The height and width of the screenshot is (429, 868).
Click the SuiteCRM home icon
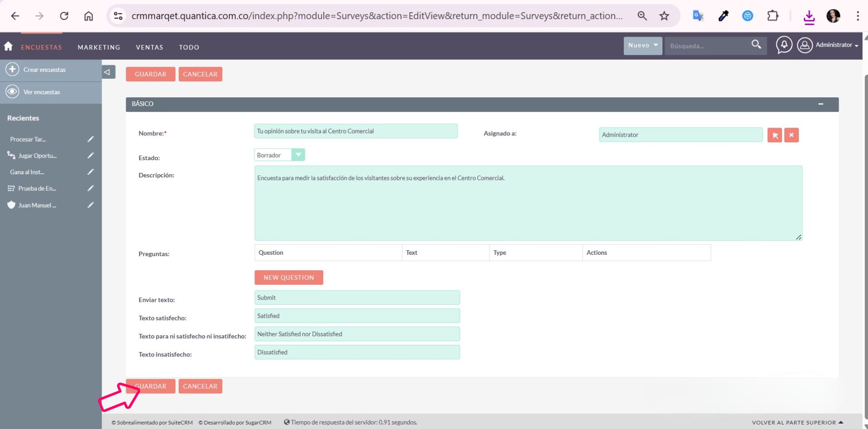8,46
